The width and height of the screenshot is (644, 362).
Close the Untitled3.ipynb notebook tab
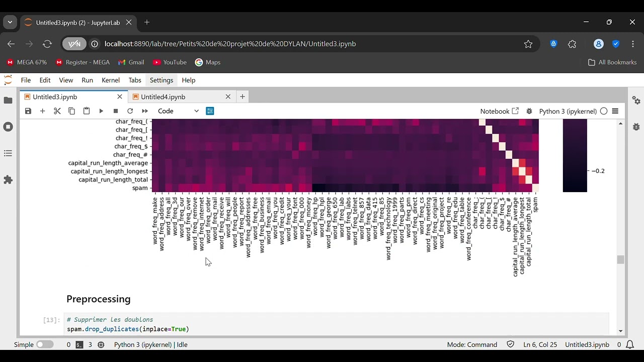click(x=120, y=97)
